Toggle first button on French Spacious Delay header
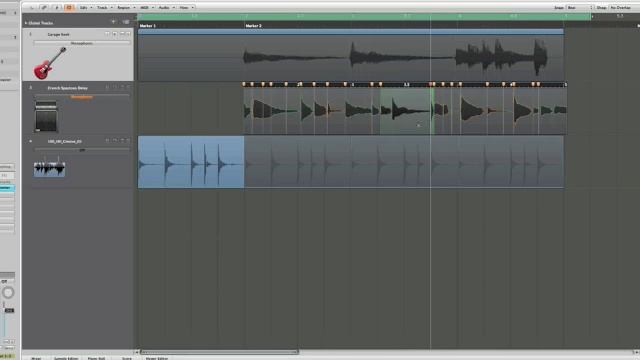The width and height of the screenshot is (640, 360). [x=107, y=87]
